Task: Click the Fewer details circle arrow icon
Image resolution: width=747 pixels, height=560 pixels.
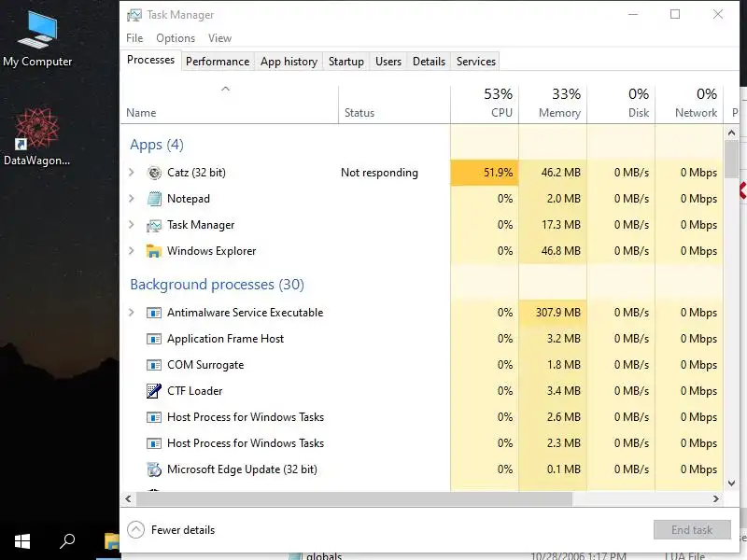Action: [135, 530]
